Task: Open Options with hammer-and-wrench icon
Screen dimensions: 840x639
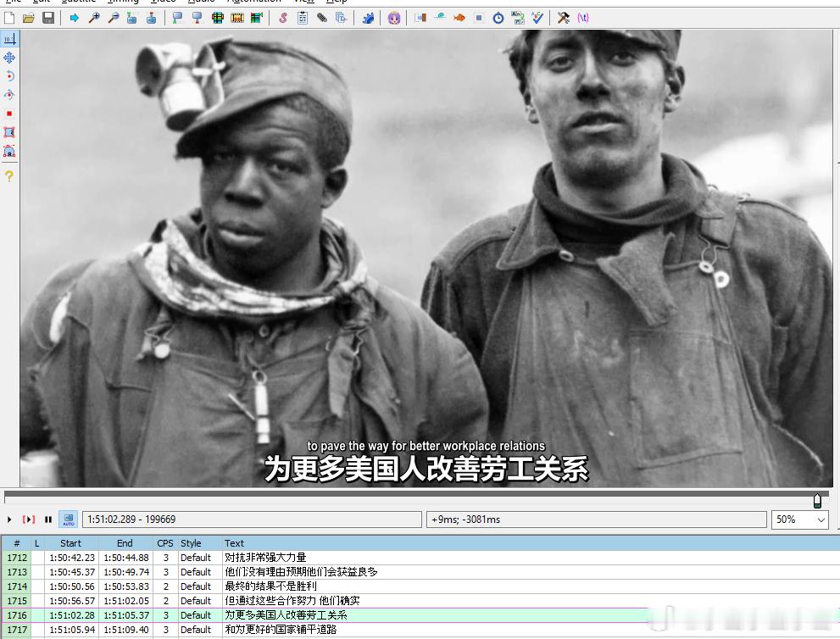Action: [x=563, y=18]
